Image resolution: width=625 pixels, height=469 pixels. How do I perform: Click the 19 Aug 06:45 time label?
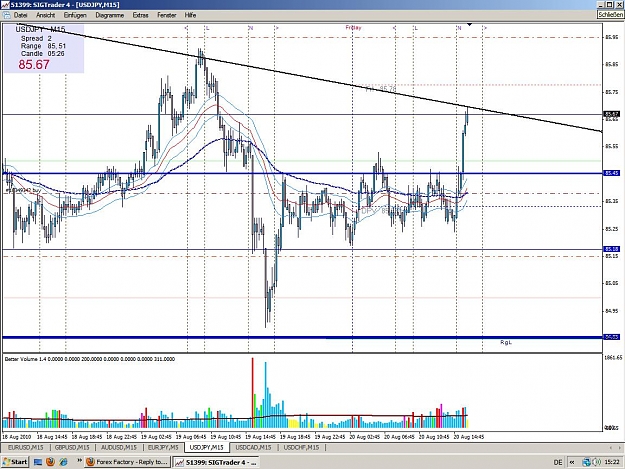click(x=191, y=437)
